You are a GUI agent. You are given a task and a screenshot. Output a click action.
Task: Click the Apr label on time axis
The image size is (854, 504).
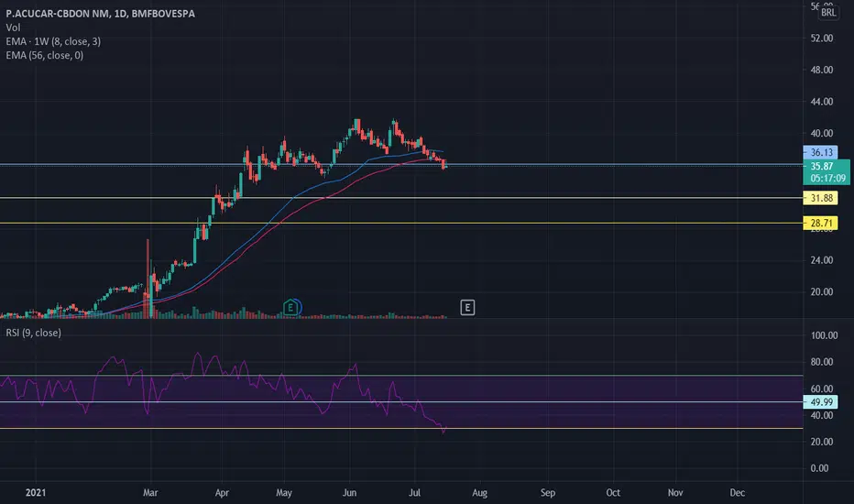click(x=222, y=493)
